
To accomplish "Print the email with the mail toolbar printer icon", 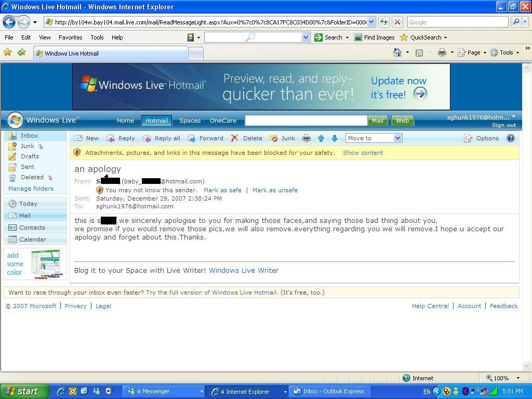I will point(307,138).
